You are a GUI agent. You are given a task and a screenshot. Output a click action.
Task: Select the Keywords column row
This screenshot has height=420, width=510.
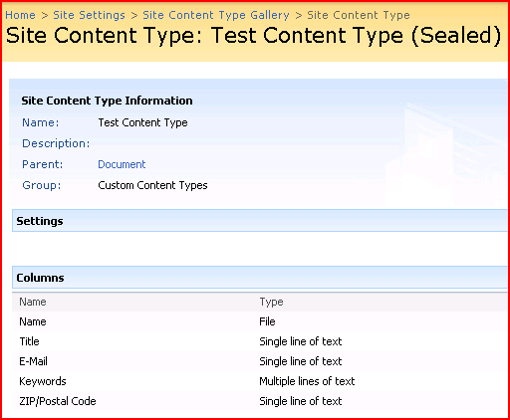click(x=260, y=381)
